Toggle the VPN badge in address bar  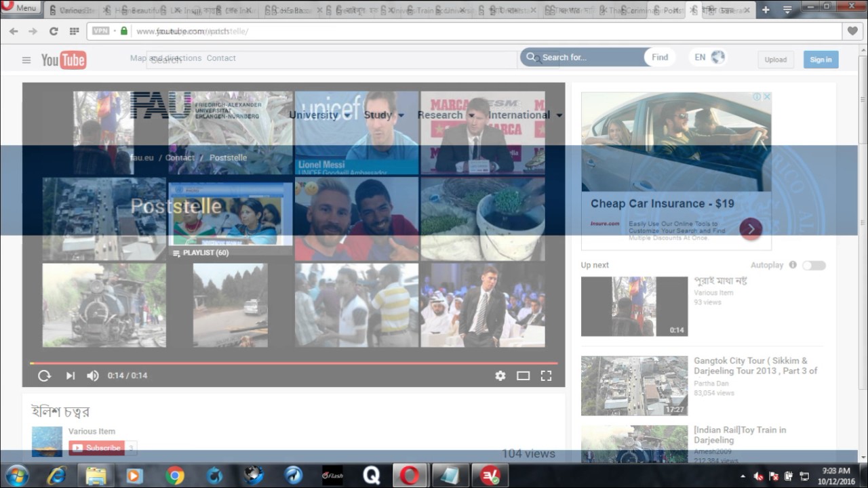[x=100, y=31]
